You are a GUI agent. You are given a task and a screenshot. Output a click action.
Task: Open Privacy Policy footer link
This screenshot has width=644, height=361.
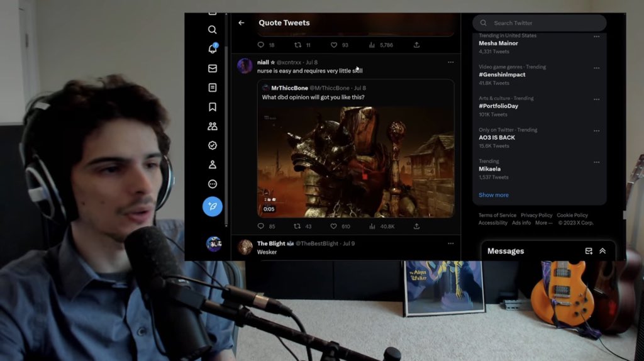(x=536, y=215)
